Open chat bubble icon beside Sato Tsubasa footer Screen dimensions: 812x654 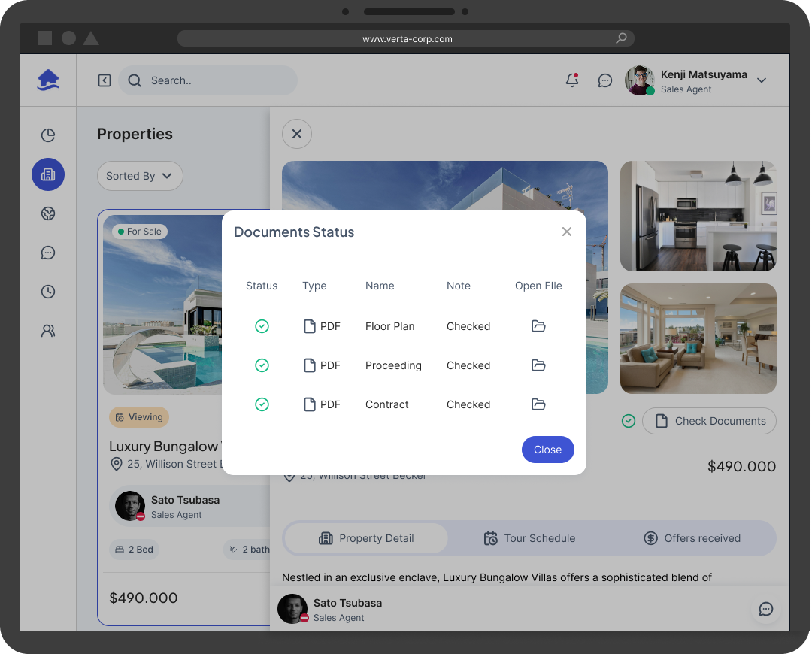(766, 609)
